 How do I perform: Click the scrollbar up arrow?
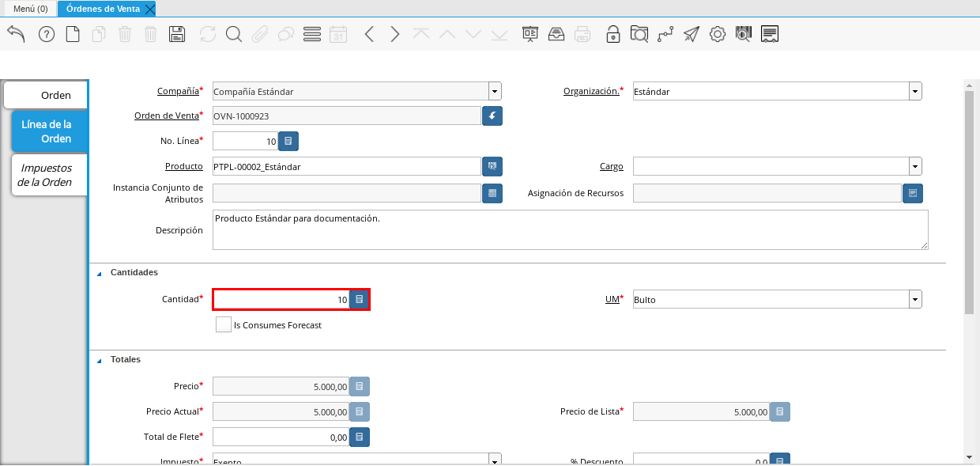(x=970, y=84)
